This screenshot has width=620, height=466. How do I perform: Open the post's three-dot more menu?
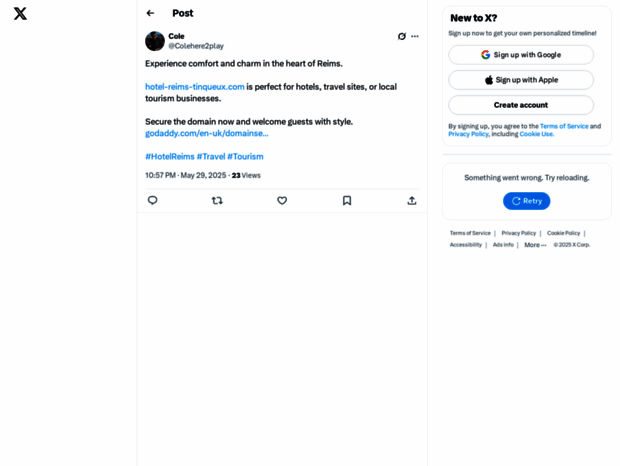[415, 36]
